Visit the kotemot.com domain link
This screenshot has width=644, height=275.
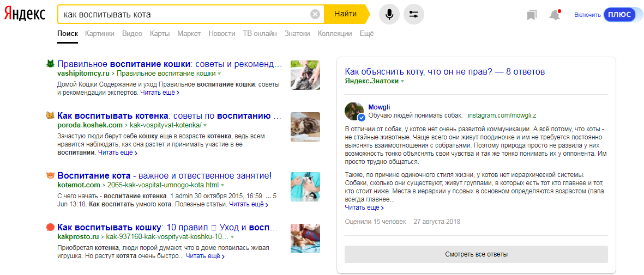click(x=79, y=185)
